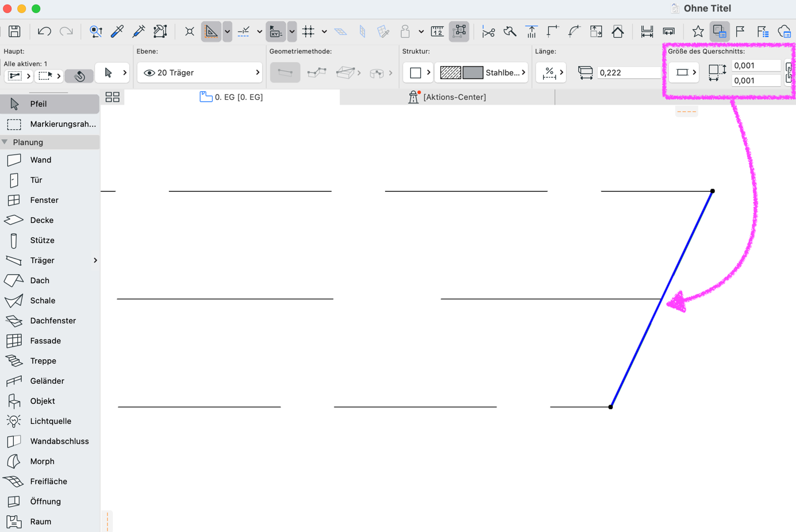Pick the Morph tool
The height and width of the screenshot is (532, 796).
pos(50,461)
